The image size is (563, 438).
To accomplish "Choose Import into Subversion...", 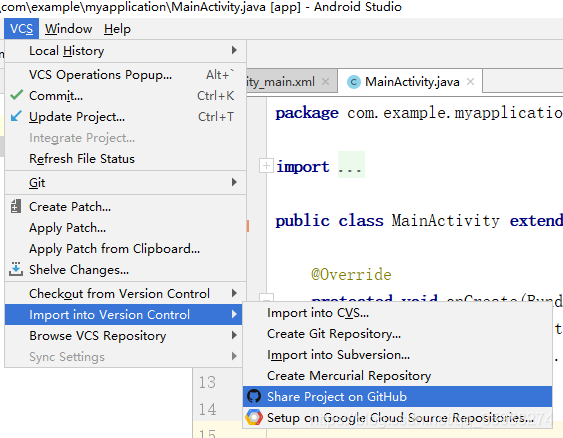I will 397,355.
